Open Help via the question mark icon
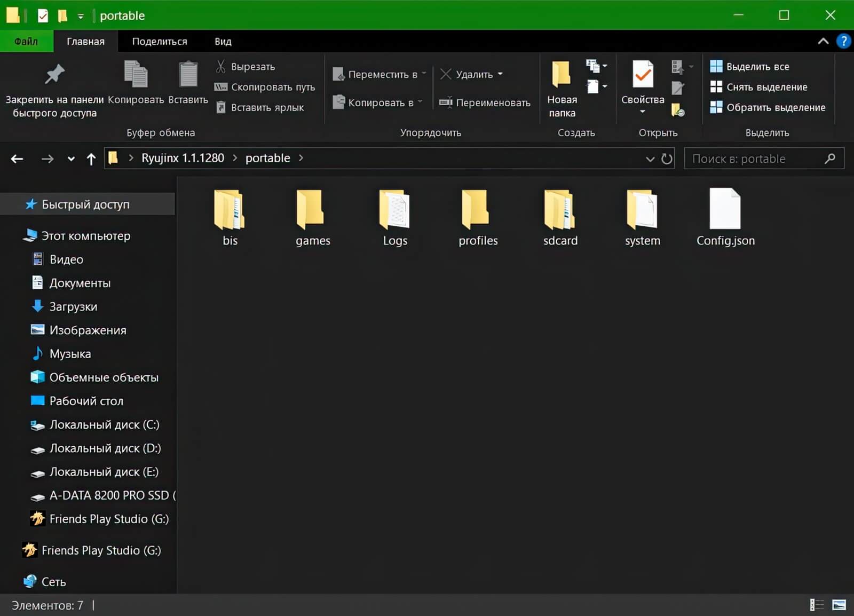854x616 pixels. coord(843,41)
